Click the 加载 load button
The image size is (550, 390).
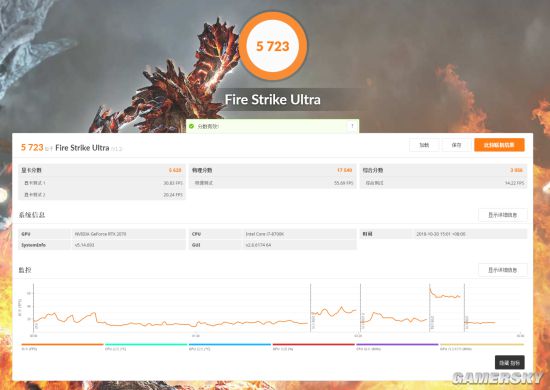424,145
